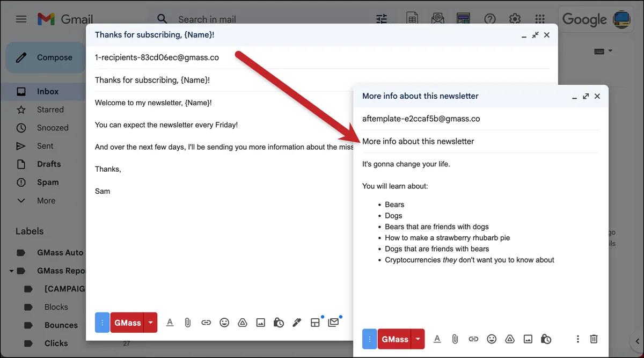Screen dimensions: 644x358
Task: Insert signature pen icon in Thanks for subscribing window
Action: point(297,323)
